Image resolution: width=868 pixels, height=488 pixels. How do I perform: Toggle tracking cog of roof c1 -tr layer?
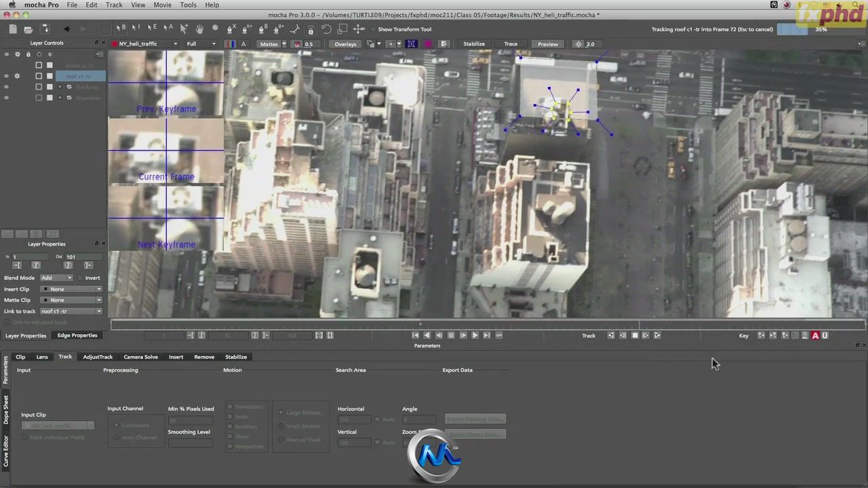tap(17, 76)
